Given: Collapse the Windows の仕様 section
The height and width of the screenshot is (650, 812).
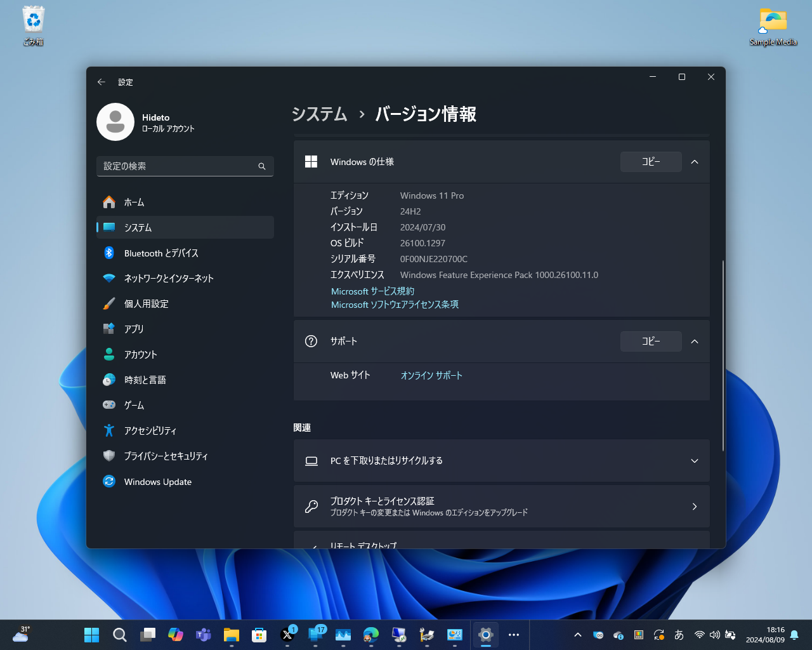Looking at the screenshot, I should click(x=694, y=162).
